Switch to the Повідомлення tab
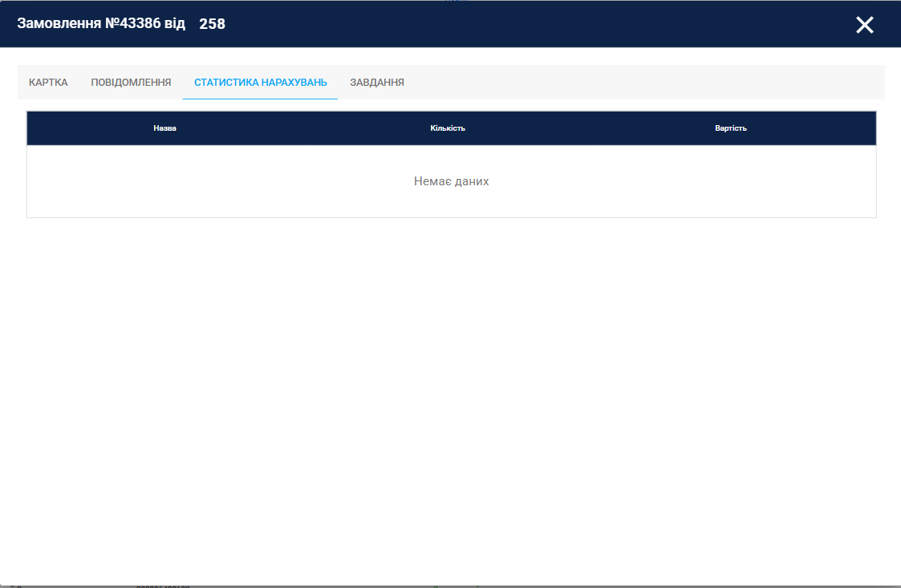 (131, 83)
